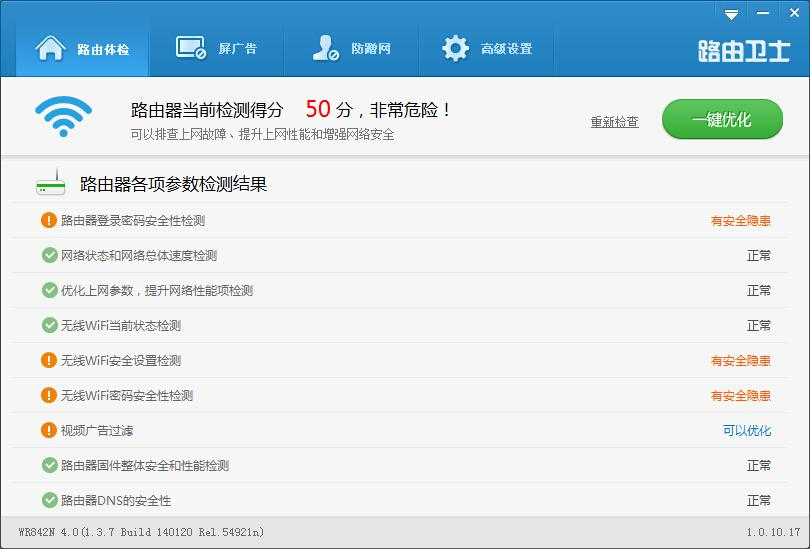This screenshot has height=549, width=810.
Task: Click warning icon for 路由器登录密码安全性检测
Action: point(49,220)
